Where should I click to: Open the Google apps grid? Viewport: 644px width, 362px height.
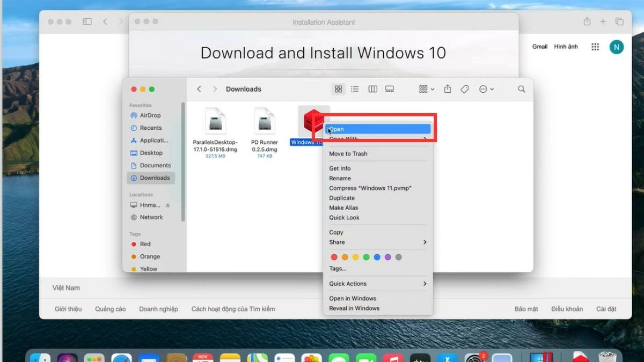[595, 47]
